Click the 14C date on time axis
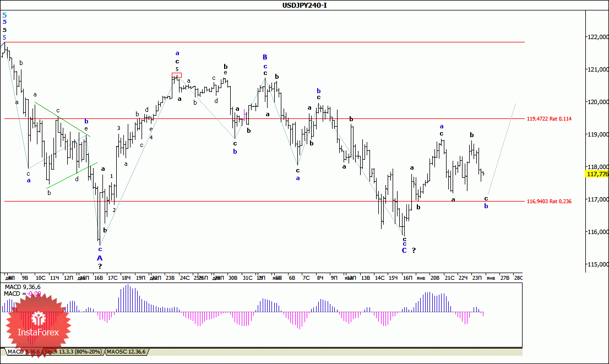This screenshot has height=364, width=609. pos(379,278)
